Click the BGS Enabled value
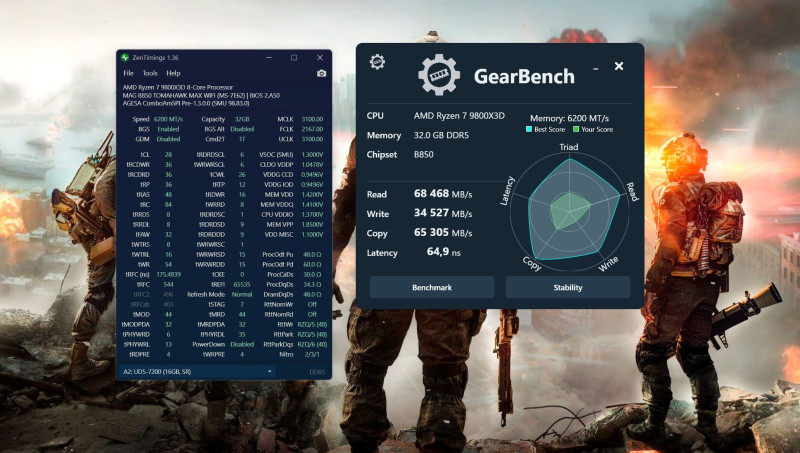800x453 pixels. (x=168, y=129)
